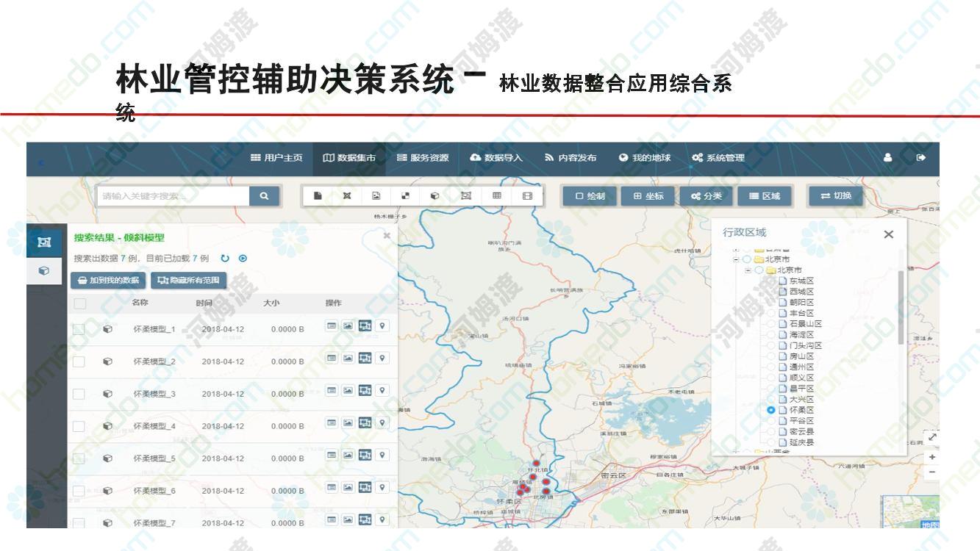This screenshot has height=551, width=980.
Task: Click the map zoom-in plus button
Action: tap(932, 457)
